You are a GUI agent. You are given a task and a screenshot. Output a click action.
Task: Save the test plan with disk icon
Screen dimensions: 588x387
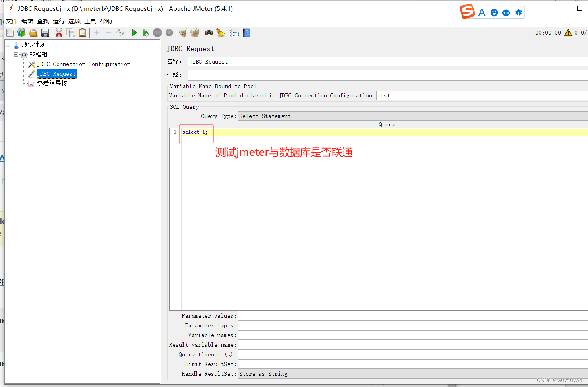[45, 33]
